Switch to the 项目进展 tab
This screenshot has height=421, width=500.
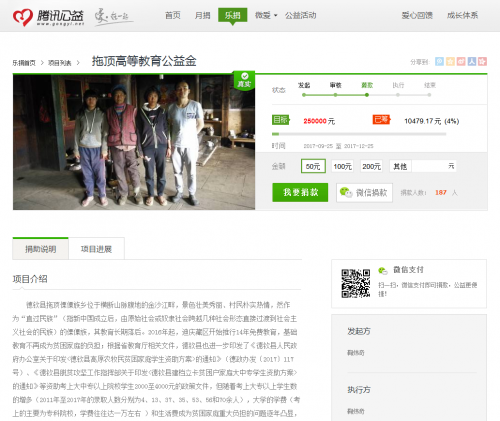[x=96, y=249]
